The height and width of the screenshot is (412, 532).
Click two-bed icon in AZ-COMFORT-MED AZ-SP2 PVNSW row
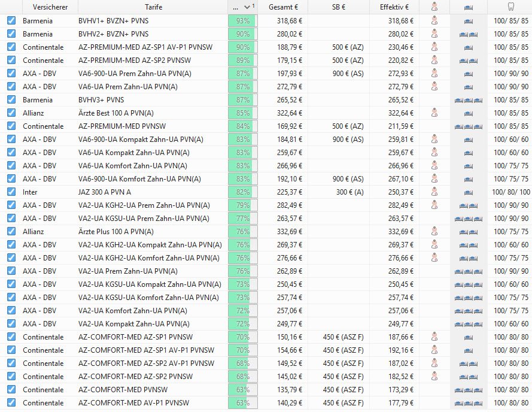(469, 377)
